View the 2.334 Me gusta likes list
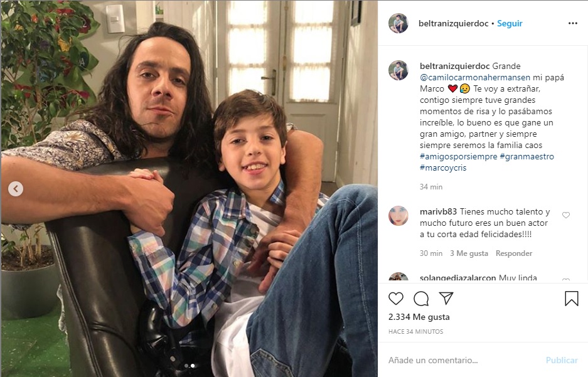 pyautogui.click(x=419, y=317)
